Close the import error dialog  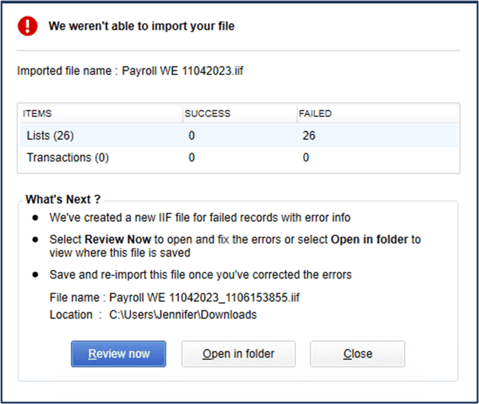357,354
